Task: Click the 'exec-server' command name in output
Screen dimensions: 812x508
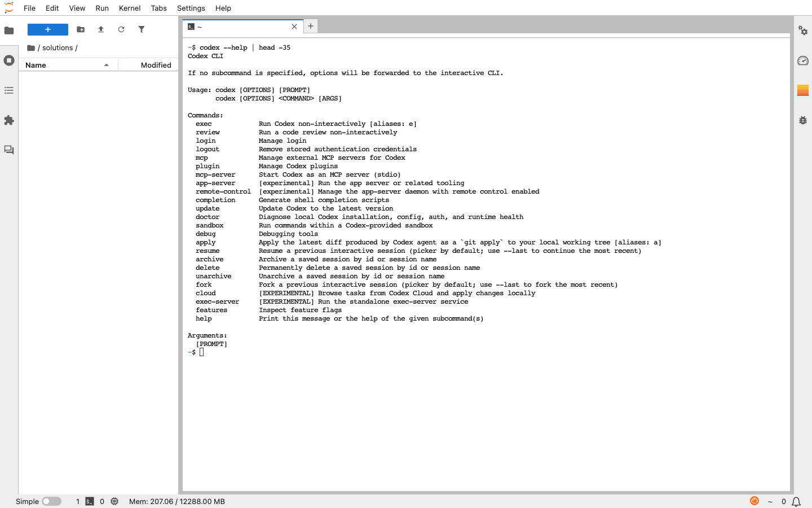Action: click(218, 301)
